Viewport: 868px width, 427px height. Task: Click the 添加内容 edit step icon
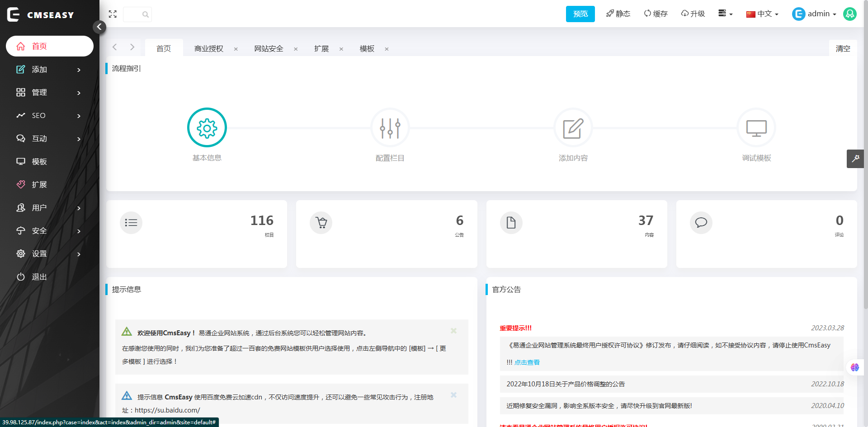pos(573,128)
